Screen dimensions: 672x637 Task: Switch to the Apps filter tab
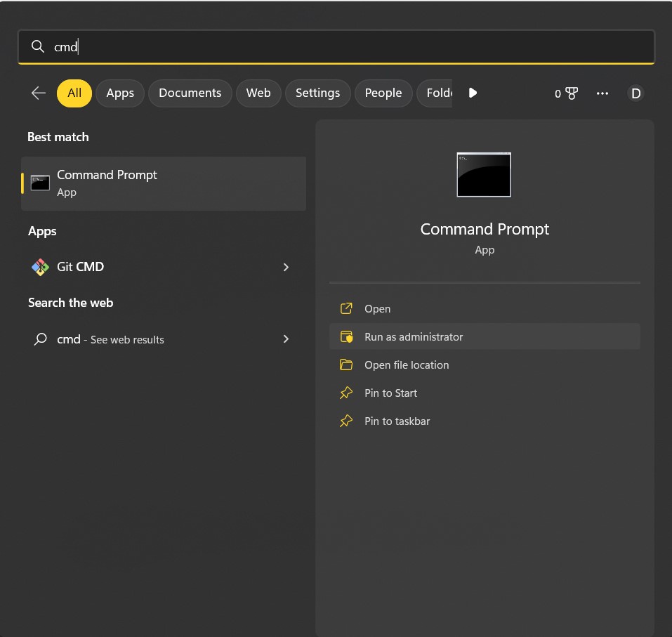120,93
